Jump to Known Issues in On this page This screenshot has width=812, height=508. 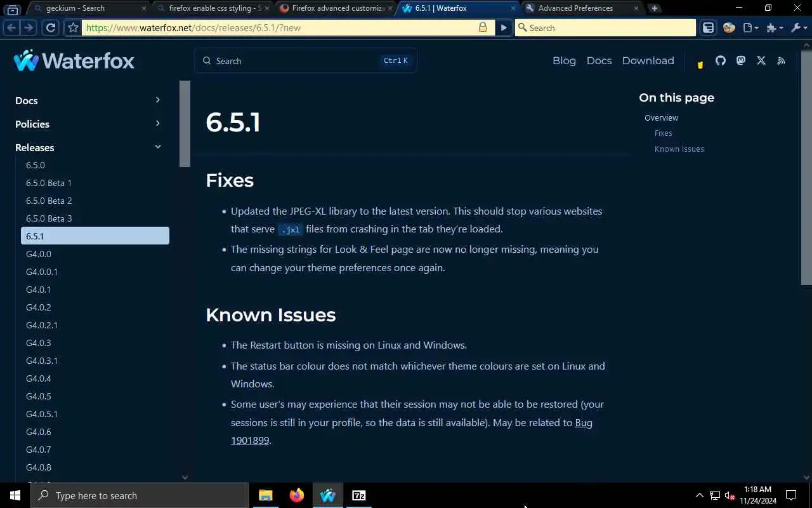[x=679, y=149]
